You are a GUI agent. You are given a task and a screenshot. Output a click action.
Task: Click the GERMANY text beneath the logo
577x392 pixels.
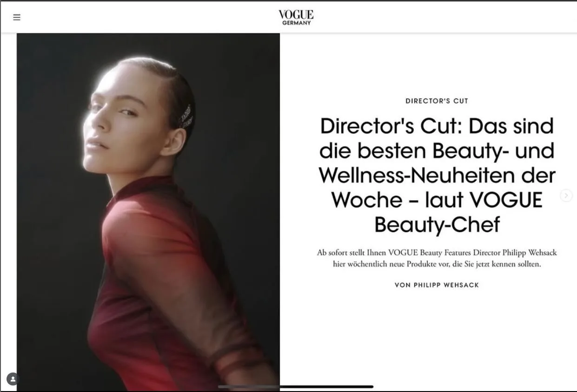tap(297, 23)
